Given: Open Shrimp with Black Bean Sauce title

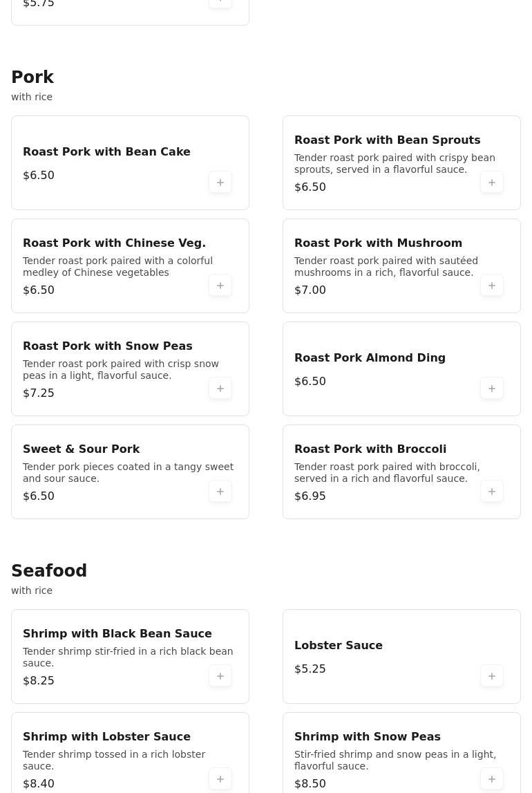Looking at the screenshot, I should [x=117, y=633].
